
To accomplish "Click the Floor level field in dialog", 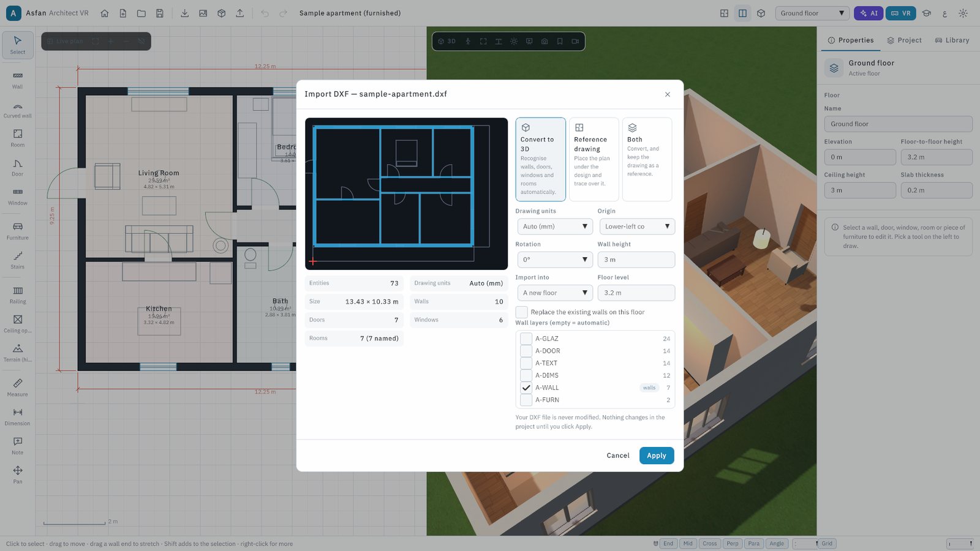I will [x=636, y=293].
